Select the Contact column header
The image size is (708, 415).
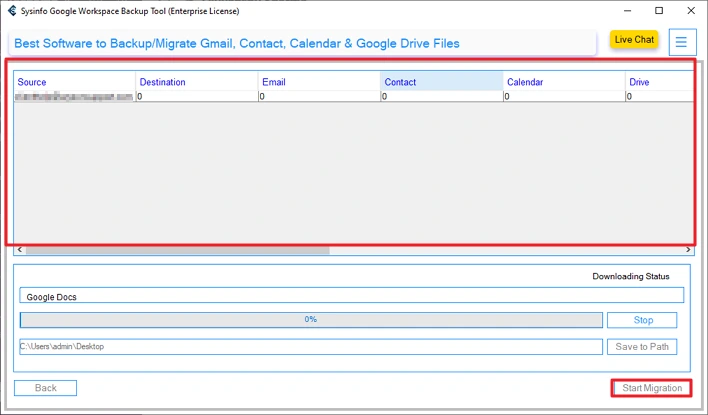(442, 82)
